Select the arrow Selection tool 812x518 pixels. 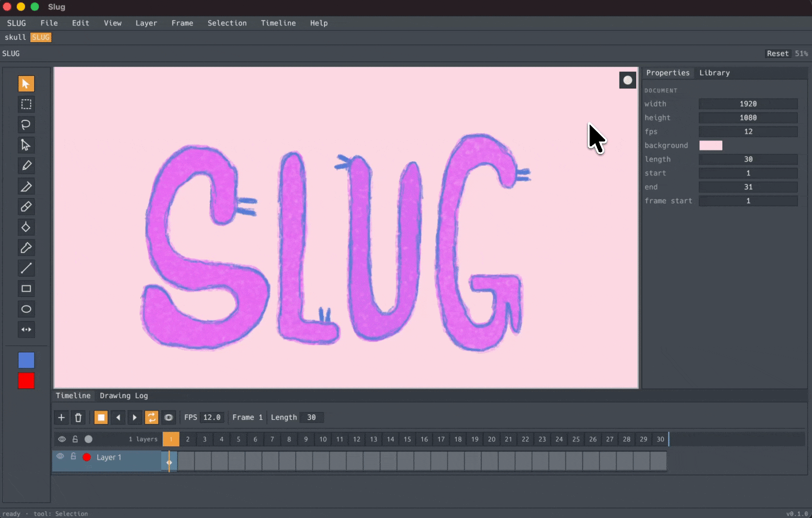click(x=26, y=83)
